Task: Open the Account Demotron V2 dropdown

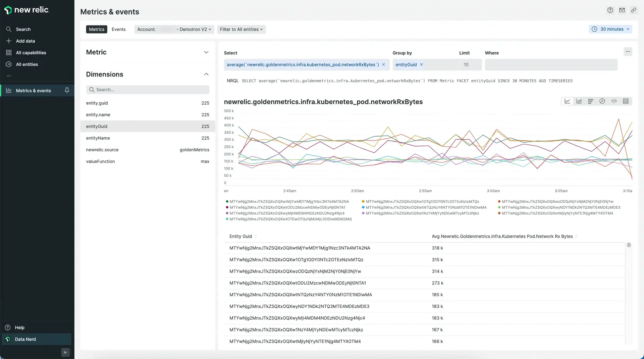Action: (x=174, y=29)
